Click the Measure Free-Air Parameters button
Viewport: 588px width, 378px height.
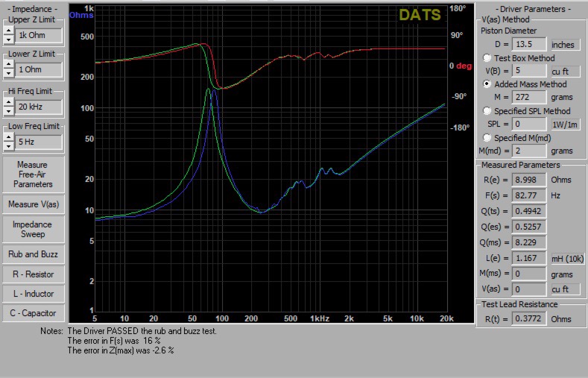[33, 174]
